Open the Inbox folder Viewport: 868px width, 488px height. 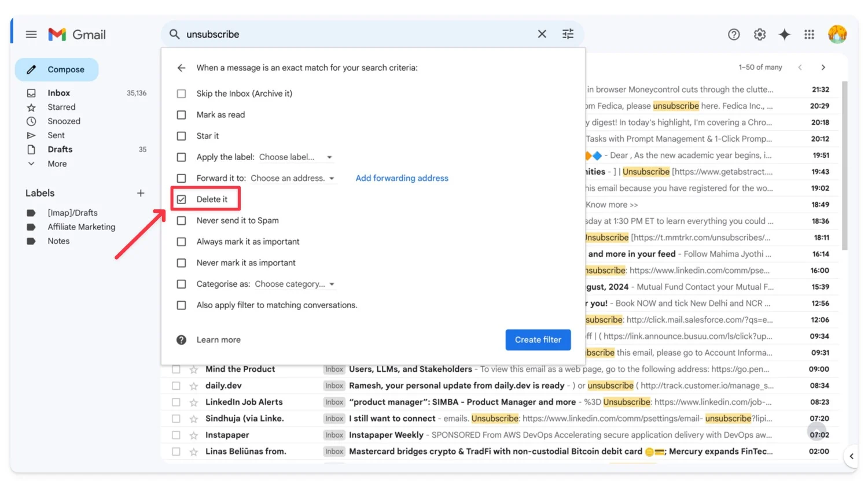pyautogui.click(x=58, y=93)
